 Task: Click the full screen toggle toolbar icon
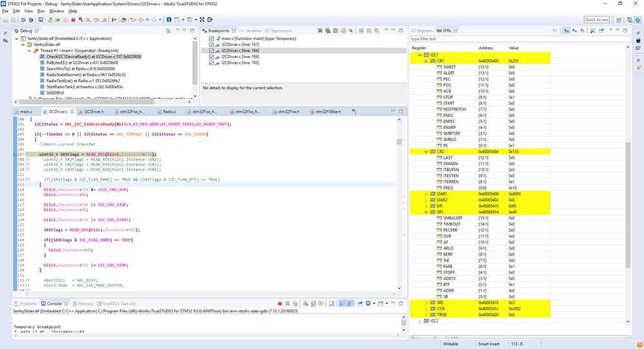pyautogui.click(x=202, y=20)
